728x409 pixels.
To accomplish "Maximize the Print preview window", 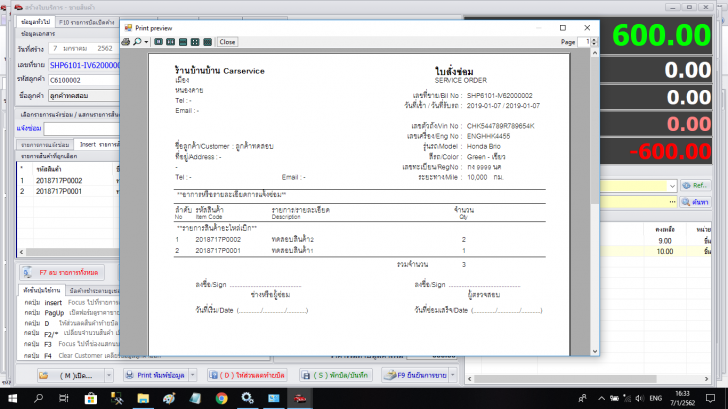I will click(563, 28).
